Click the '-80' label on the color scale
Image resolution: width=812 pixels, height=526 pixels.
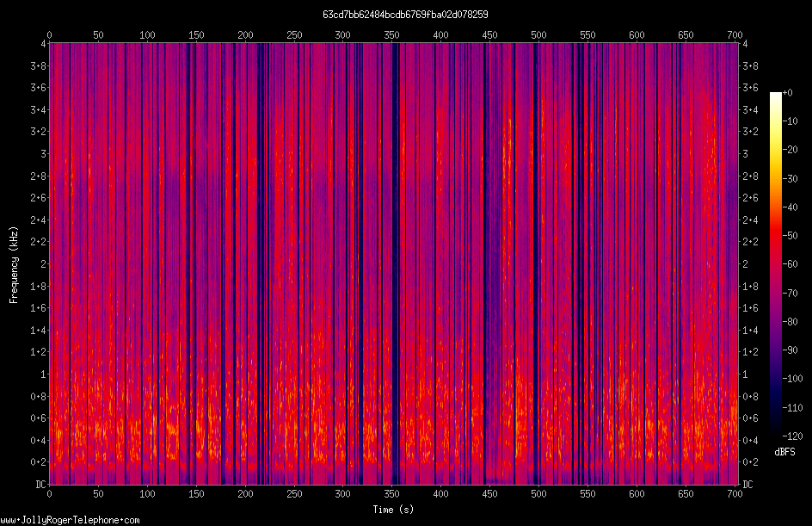click(790, 322)
